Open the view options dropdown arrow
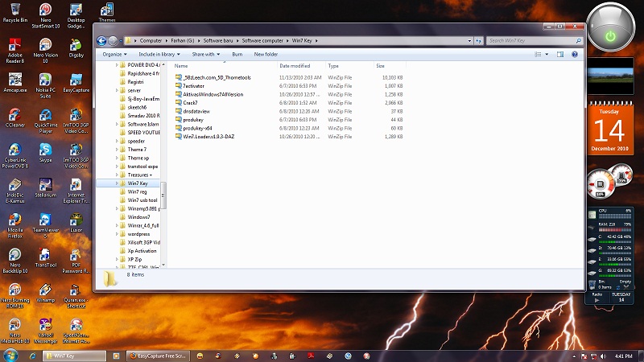The image size is (644, 362). [x=547, y=54]
